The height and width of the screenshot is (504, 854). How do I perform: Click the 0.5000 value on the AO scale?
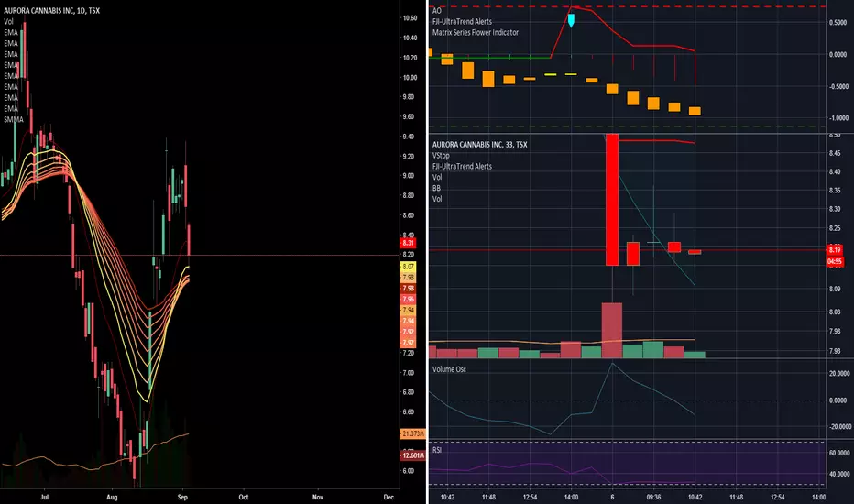(x=838, y=22)
